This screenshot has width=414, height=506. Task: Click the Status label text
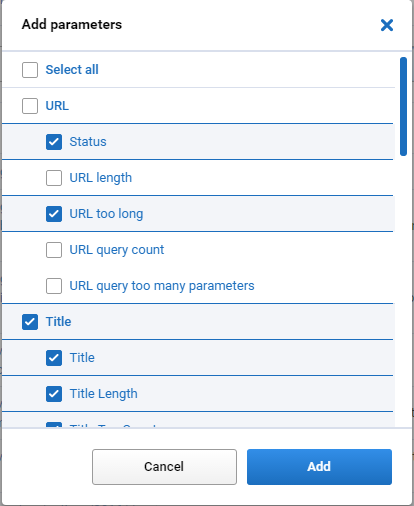pyautogui.click(x=88, y=142)
